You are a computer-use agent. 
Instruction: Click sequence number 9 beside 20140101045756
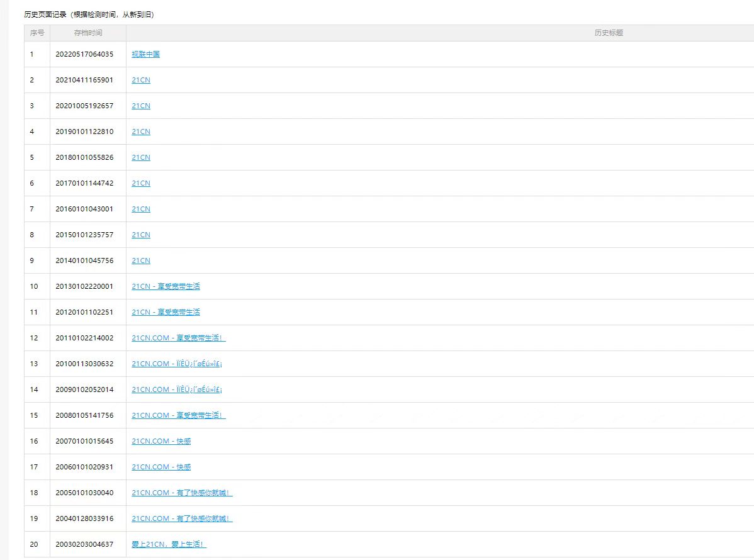(31, 260)
